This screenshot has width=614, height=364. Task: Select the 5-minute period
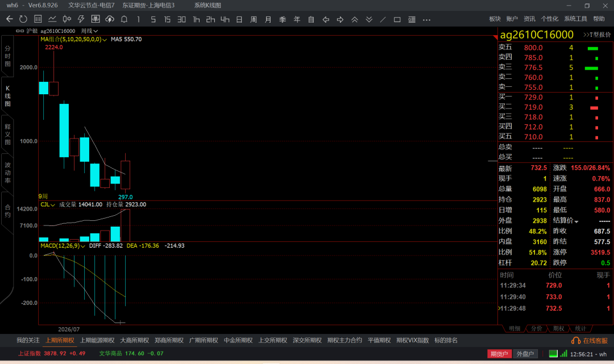[x=153, y=19]
